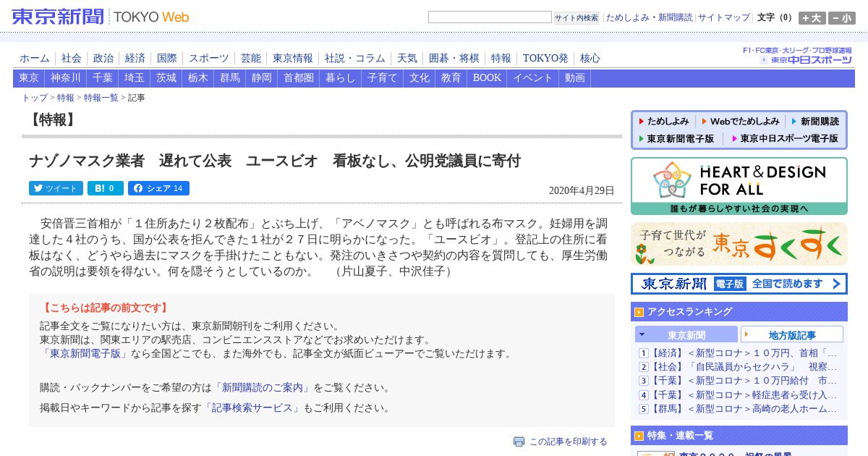Click 東京中日スポーツ電子版 link

785,138
